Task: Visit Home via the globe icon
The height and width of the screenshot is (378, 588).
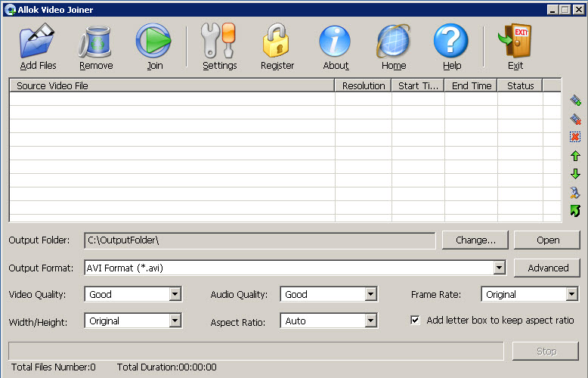Action: pos(393,42)
